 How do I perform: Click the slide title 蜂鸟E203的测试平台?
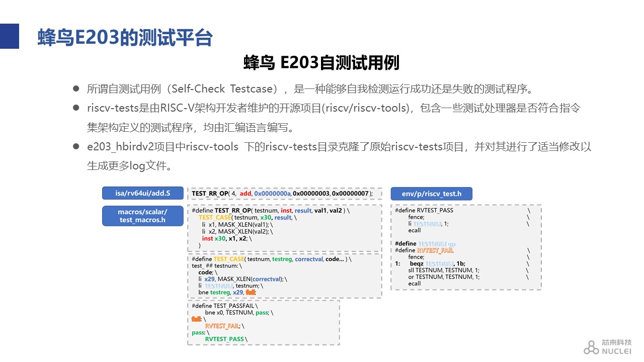(125, 38)
